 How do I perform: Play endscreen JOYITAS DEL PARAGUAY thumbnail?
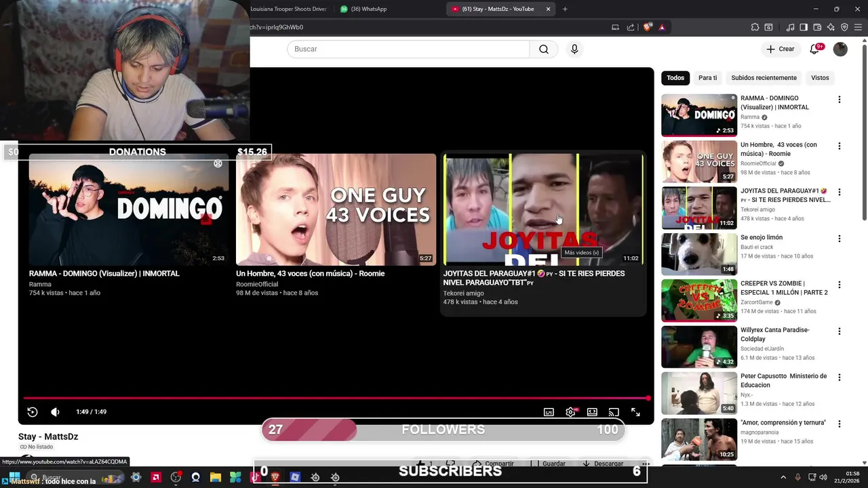[x=543, y=209]
